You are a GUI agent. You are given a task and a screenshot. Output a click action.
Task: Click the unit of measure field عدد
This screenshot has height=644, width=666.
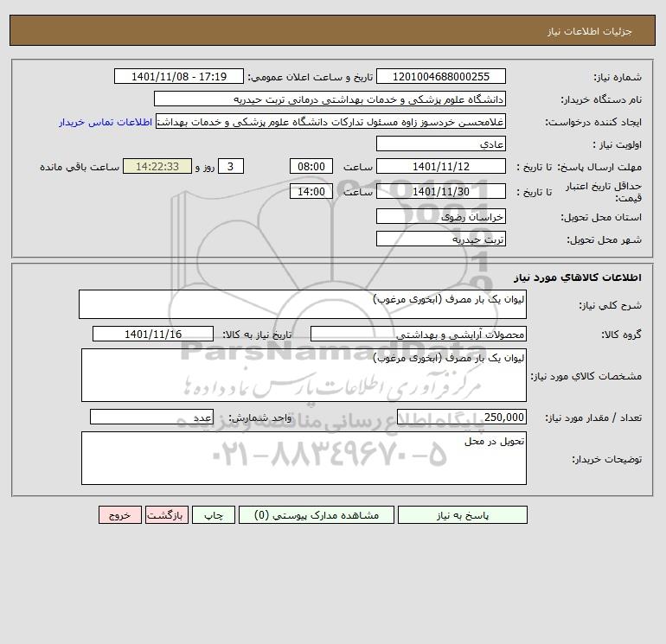tap(151, 417)
